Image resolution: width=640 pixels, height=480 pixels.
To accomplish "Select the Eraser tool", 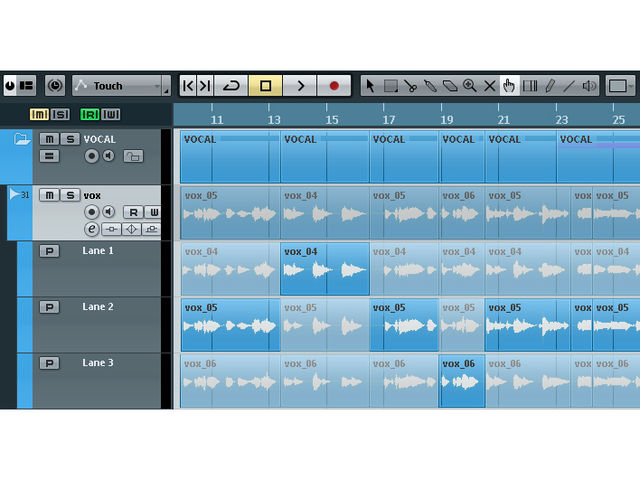I will [450, 86].
